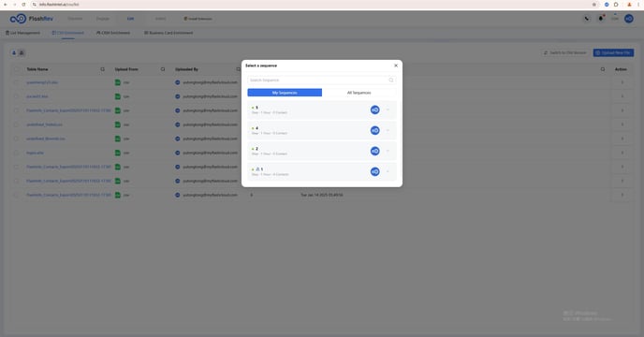This screenshot has height=337, width=644.
Task: Click owner avatar on sequence 4 row
Action: [375, 130]
